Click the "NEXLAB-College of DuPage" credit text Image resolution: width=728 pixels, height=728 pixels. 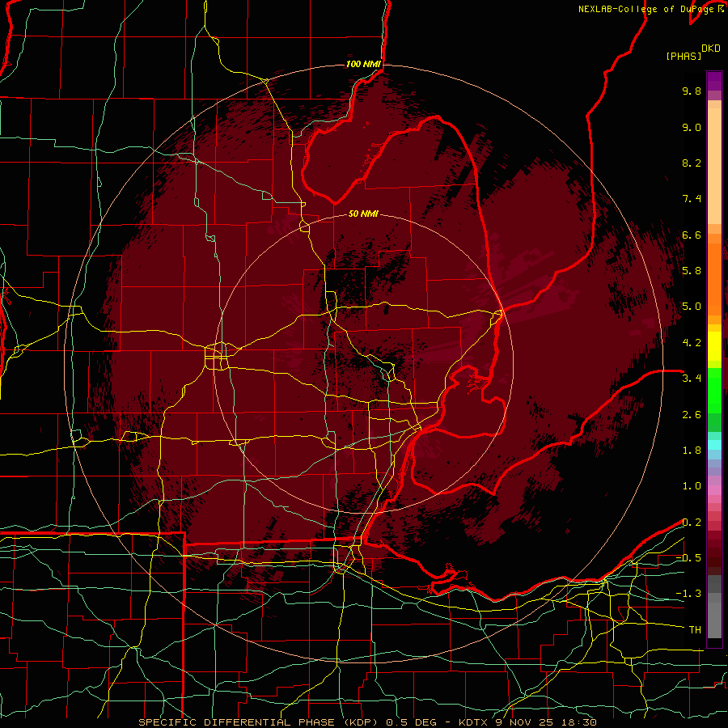647,9
